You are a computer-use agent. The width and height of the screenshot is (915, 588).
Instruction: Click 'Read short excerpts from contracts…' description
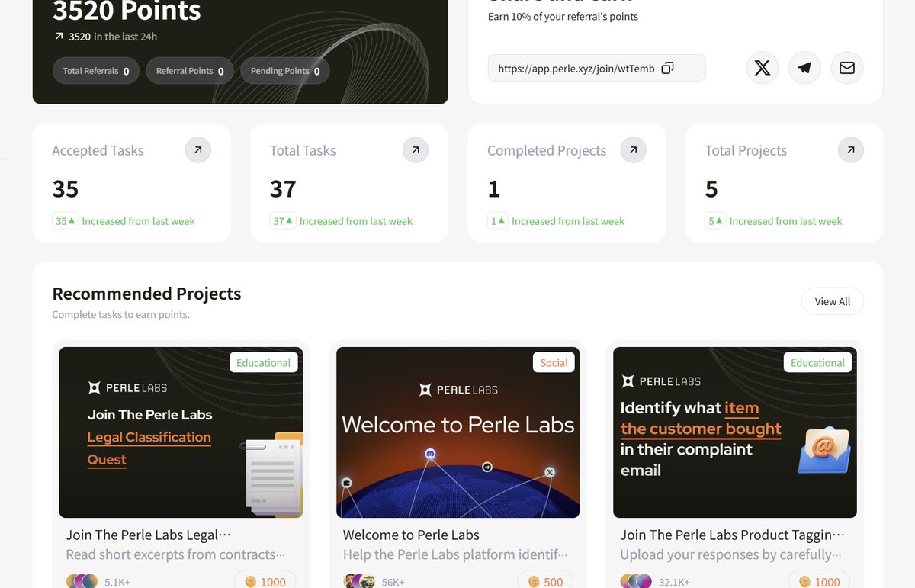(175, 554)
